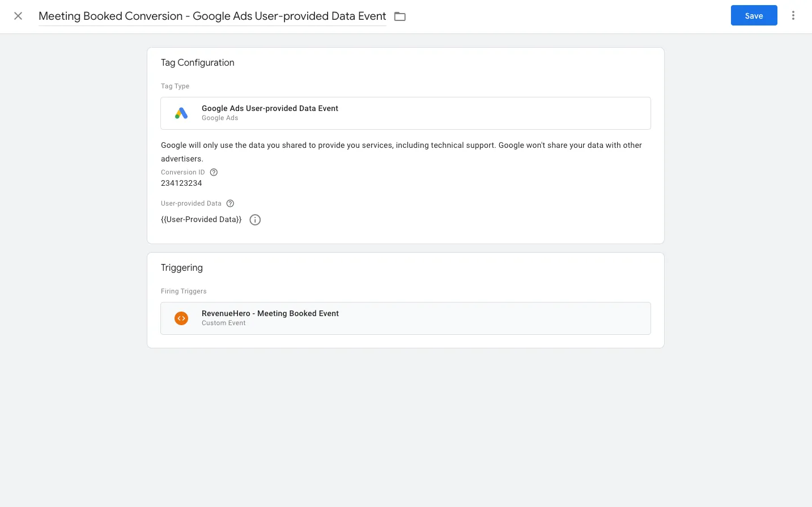Click the {{User-Provided Data}} variable value
The height and width of the screenshot is (507, 812).
pos(201,219)
